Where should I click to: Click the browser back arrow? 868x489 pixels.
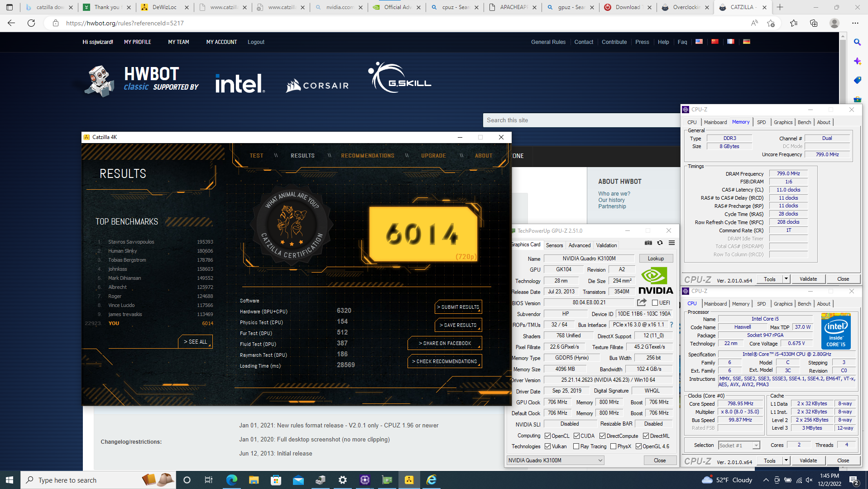click(11, 23)
